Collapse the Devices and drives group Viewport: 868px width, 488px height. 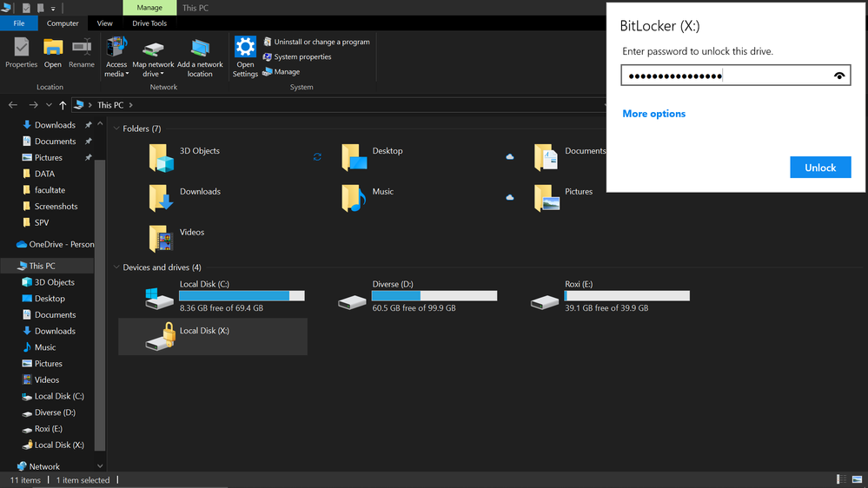(116, 267)
